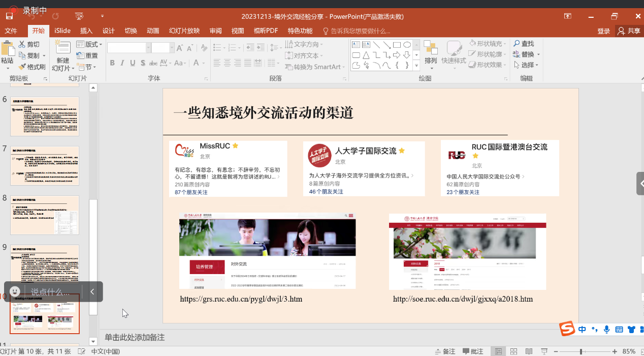Click the Find (查找) magnifier button

pyautogui.click(x=524, y=44)
